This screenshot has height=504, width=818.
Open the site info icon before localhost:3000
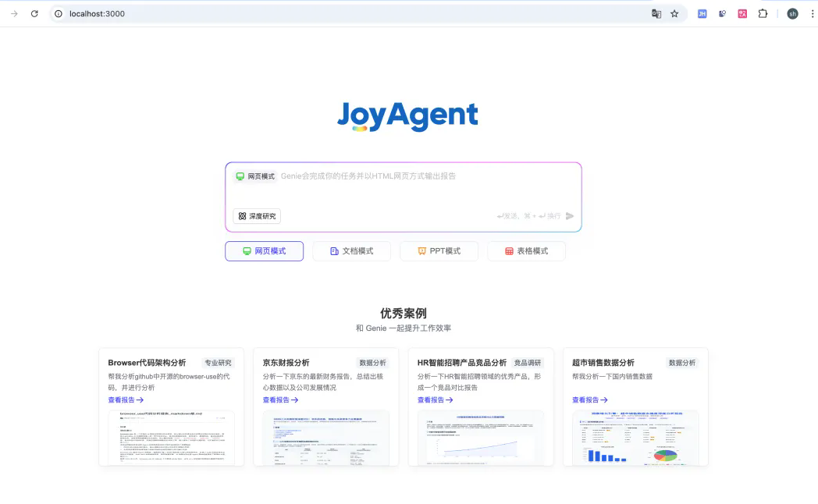tap(59, 13)
